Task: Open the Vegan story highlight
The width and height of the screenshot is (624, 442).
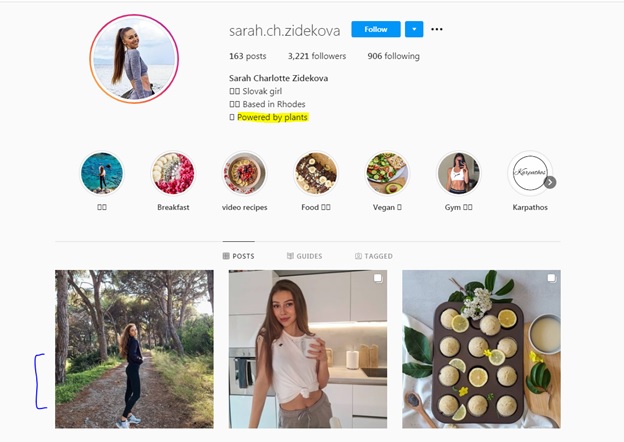Action: click(x=387, y=173)
